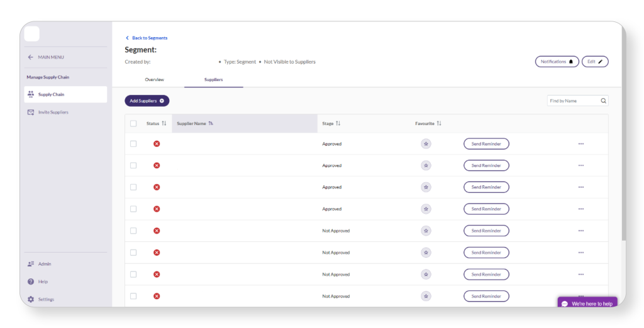Viewport: 644px width, 328px height.
Task: Click the Add Suppliers button
Action: pos(147,101)
